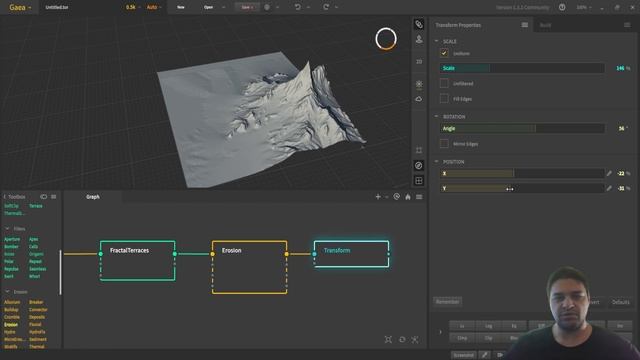Click the home icon in graph toolbar
Viewport: 640px width, 360px height.
point(408,197)
